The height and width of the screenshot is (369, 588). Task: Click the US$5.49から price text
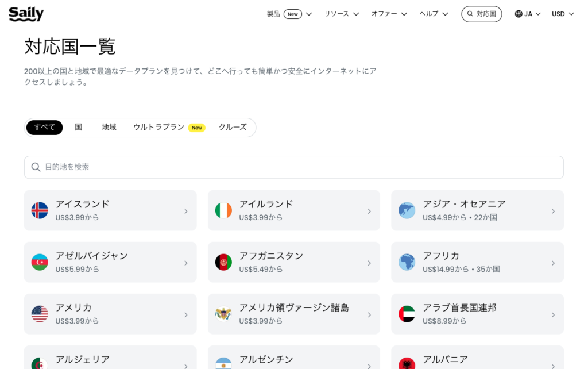tap(261, 269)
